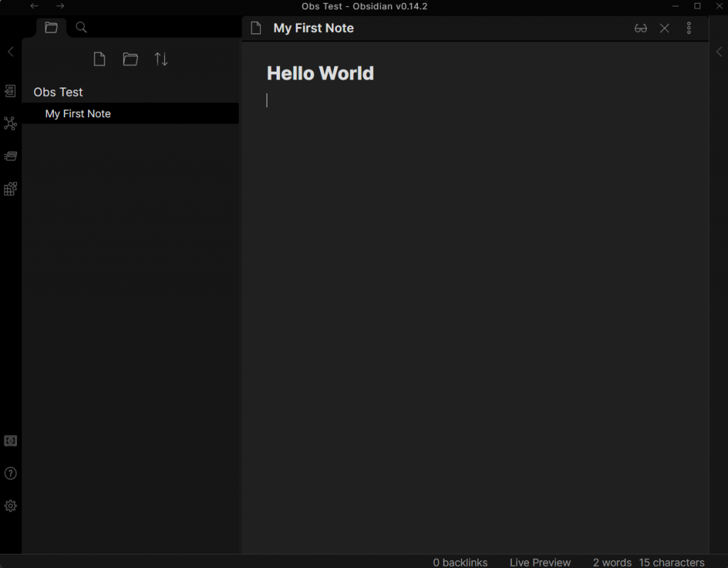The image size is (728, 568).
Task: Collapse the left sidebar with the chevron
Action: [x=10, y=51]
